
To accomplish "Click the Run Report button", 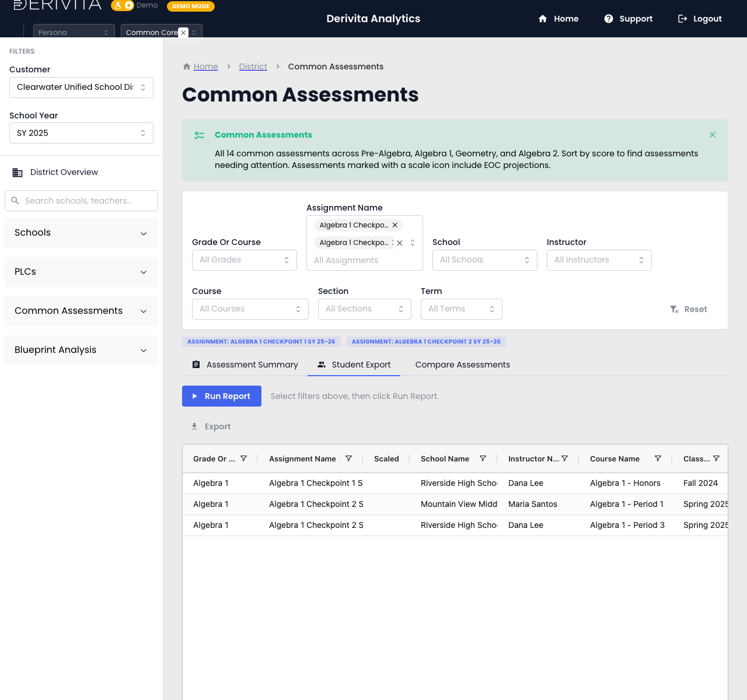I will [222, 396].
